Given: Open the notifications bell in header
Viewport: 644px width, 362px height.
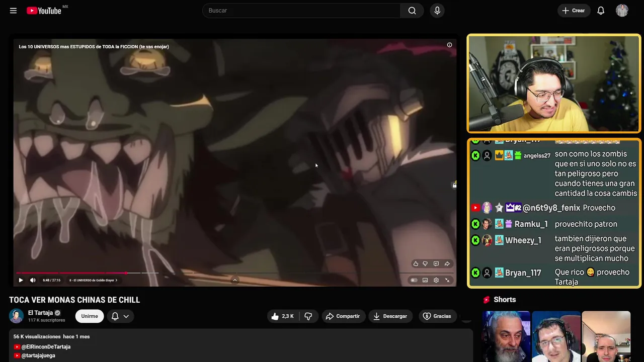Looking at the screenshot, I should coord(601,11).
